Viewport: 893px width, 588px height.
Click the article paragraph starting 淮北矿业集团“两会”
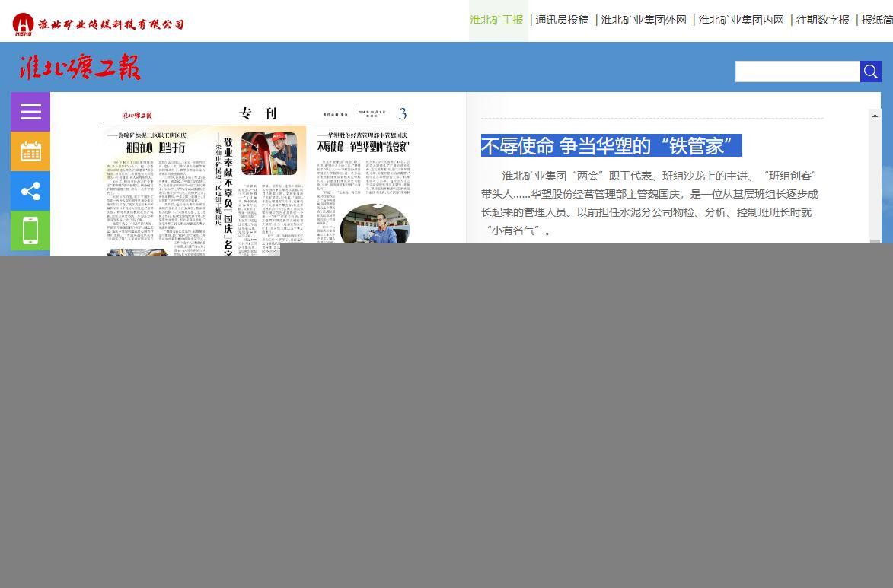[x=650, y=202]
